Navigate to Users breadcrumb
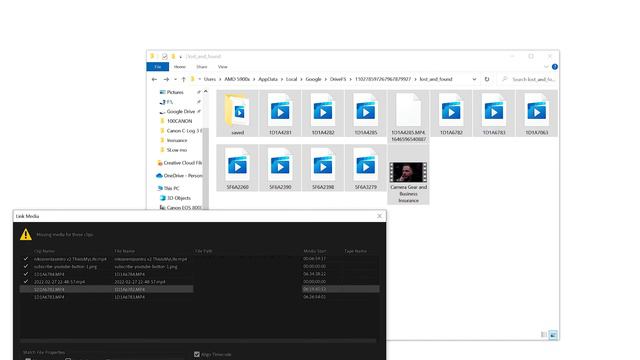Screen dimensions: 640x360 210,79
